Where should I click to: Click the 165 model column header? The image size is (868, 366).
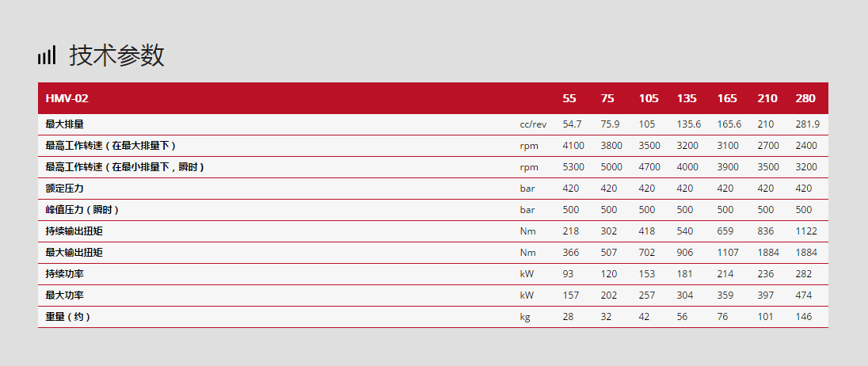click(x=727, y=98)
